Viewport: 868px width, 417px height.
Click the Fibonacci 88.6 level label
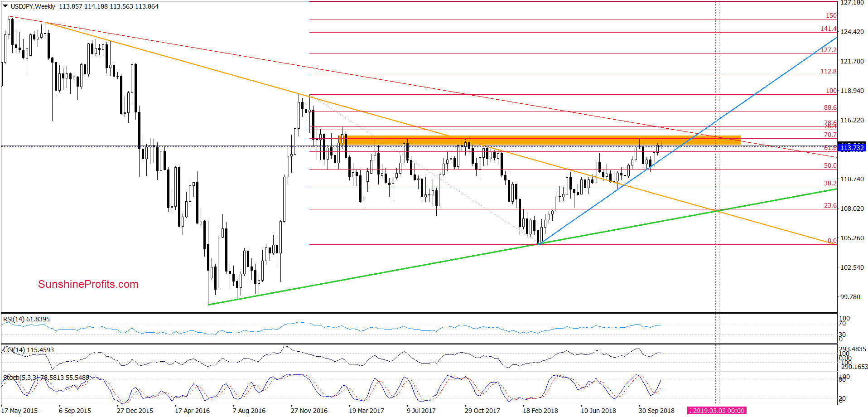pyautogui.click(x=830, y=107)
